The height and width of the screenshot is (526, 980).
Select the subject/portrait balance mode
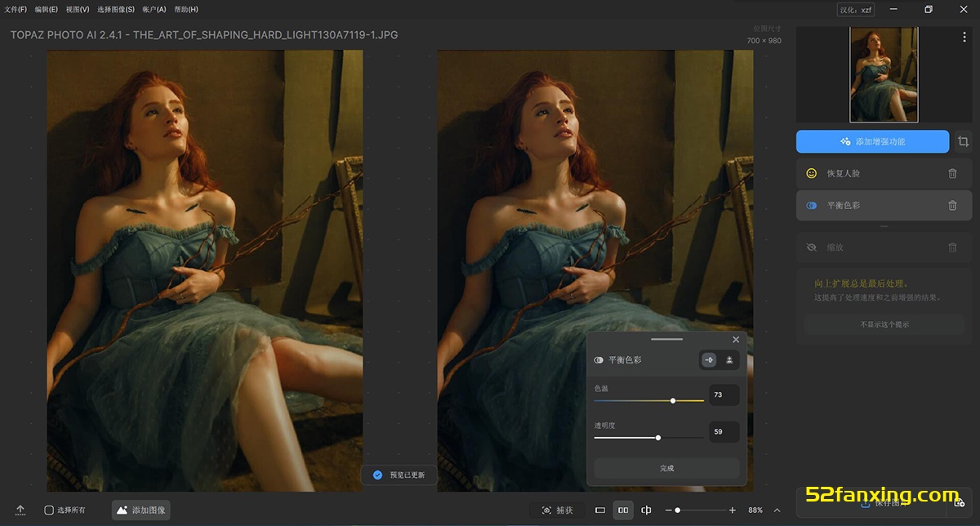click(729, 359)
